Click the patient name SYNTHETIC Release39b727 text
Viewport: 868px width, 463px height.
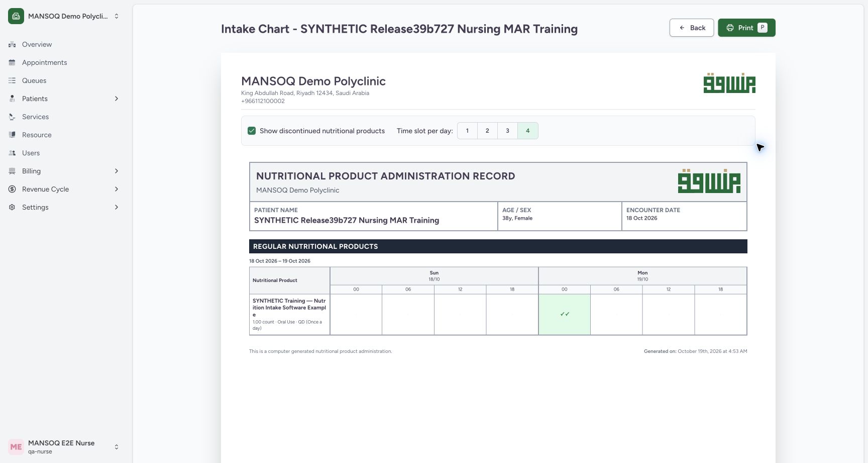[x=347, y=220]
